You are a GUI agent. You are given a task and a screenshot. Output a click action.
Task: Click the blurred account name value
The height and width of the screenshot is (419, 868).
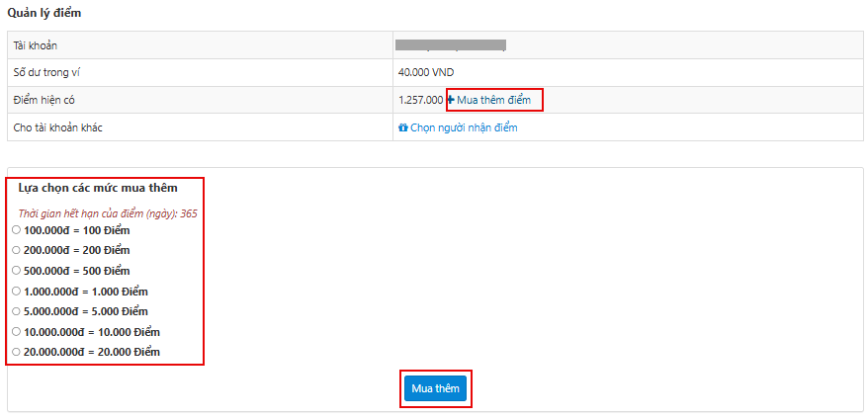[451, 45]
